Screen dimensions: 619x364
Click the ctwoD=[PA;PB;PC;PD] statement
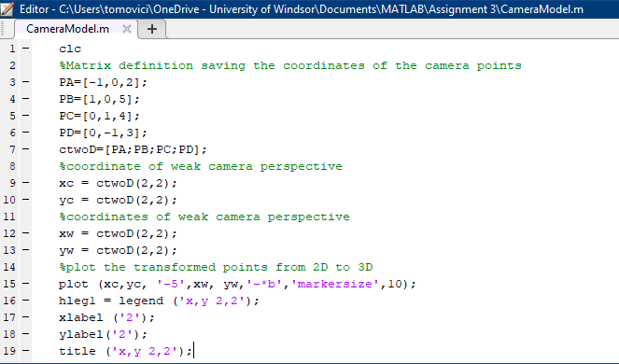pos(133,149)
